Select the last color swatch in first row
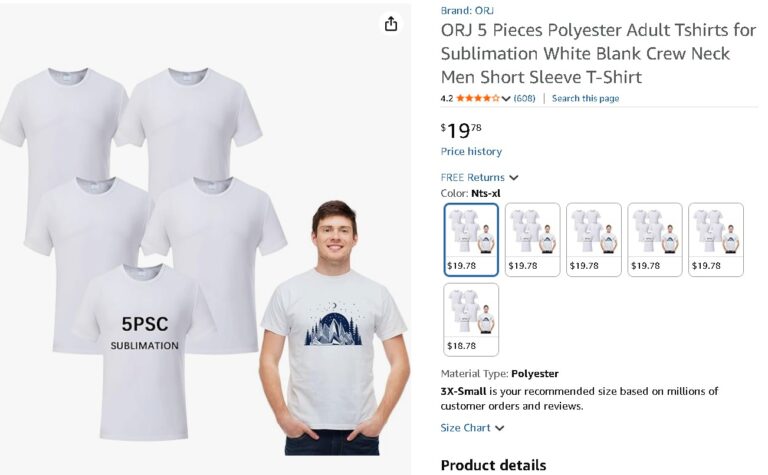This screenshot has width=768, height=475. click(x=716, y=239)
